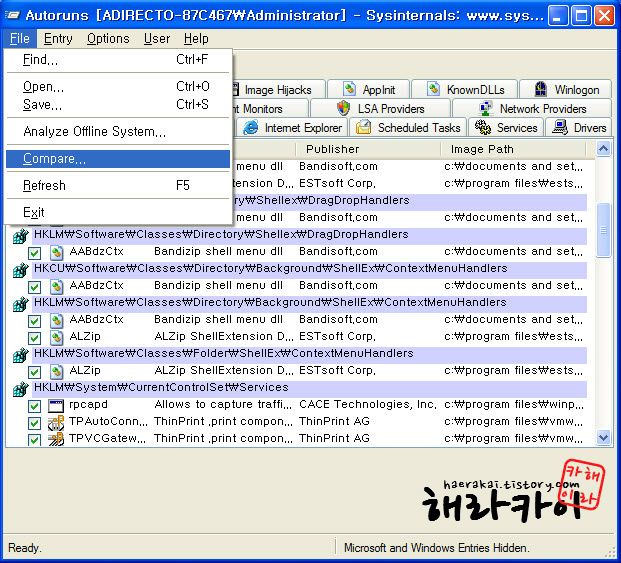The width and height of the screenshot is (621, 563).
Task: Switch to the Image Hijacks tab
Action: pyautogui.click(x=277, y=90)
